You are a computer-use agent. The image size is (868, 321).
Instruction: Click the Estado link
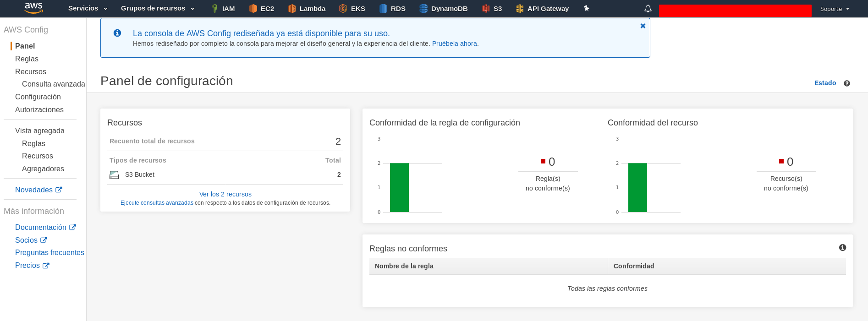click(825, 83)
